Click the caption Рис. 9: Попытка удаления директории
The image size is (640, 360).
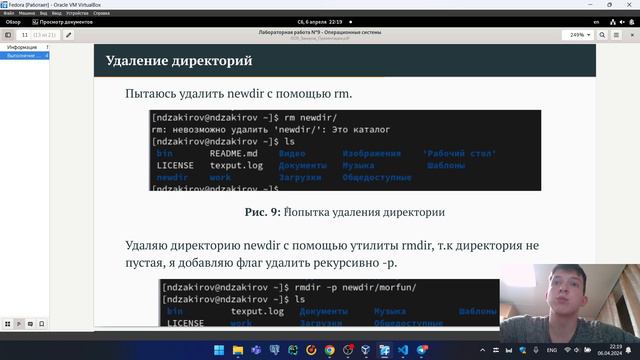pyautogui.click(x=345, y=212)
